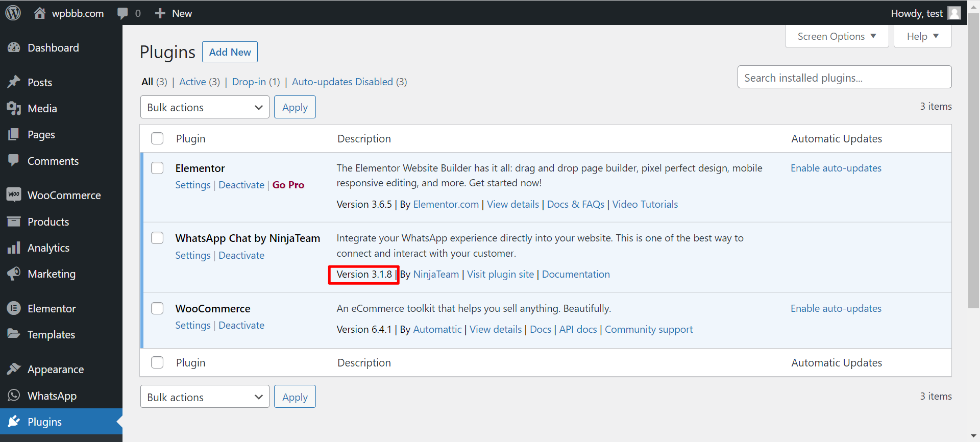Screen dimensions: 980x442
Task: Expand the Help panel
Action: coord(922,36)
